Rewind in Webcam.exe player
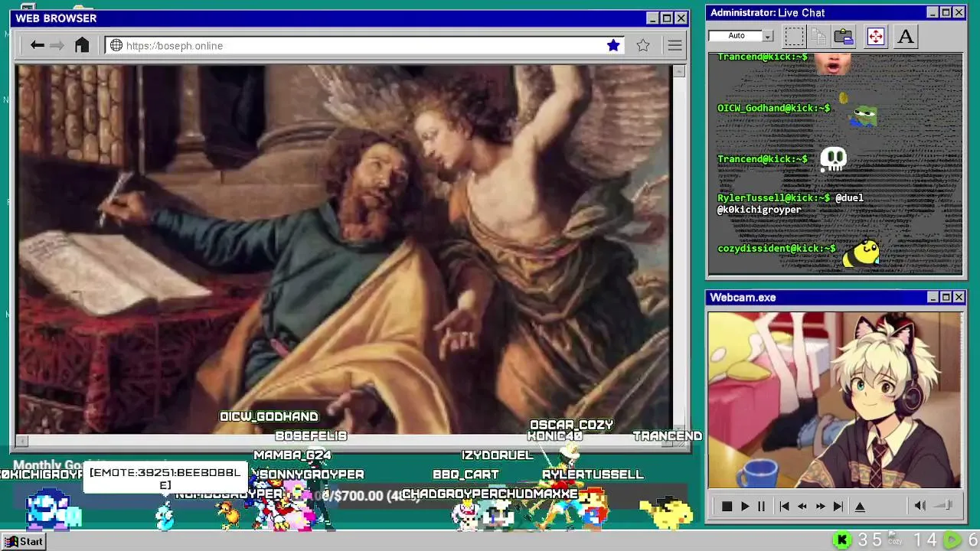980x551 pixels. click(x=802, y=506)
